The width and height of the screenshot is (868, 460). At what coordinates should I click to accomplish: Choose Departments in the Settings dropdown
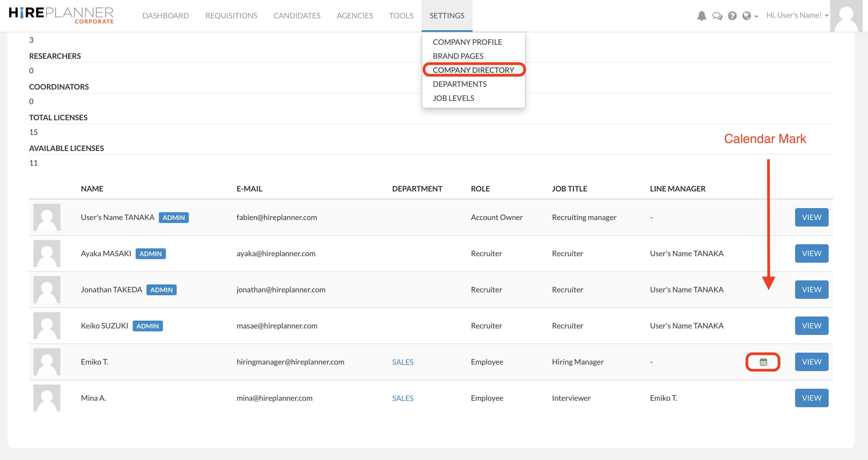click(460, 84)
